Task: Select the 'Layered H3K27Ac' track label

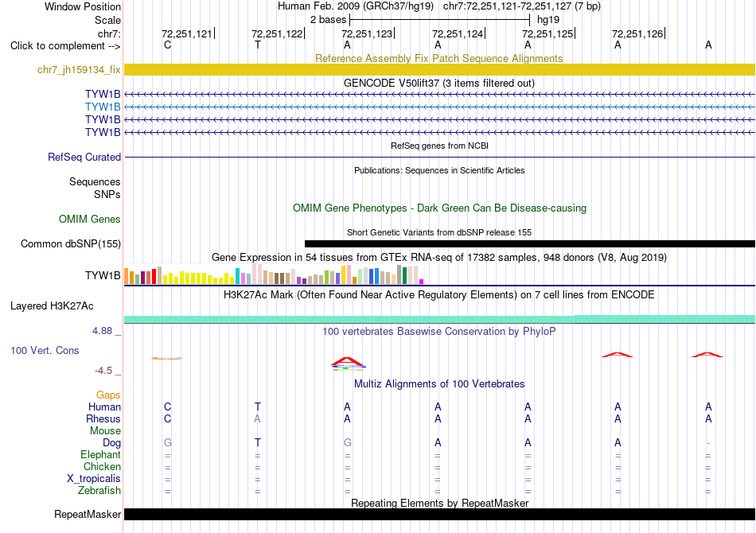Action: [52, 306]
